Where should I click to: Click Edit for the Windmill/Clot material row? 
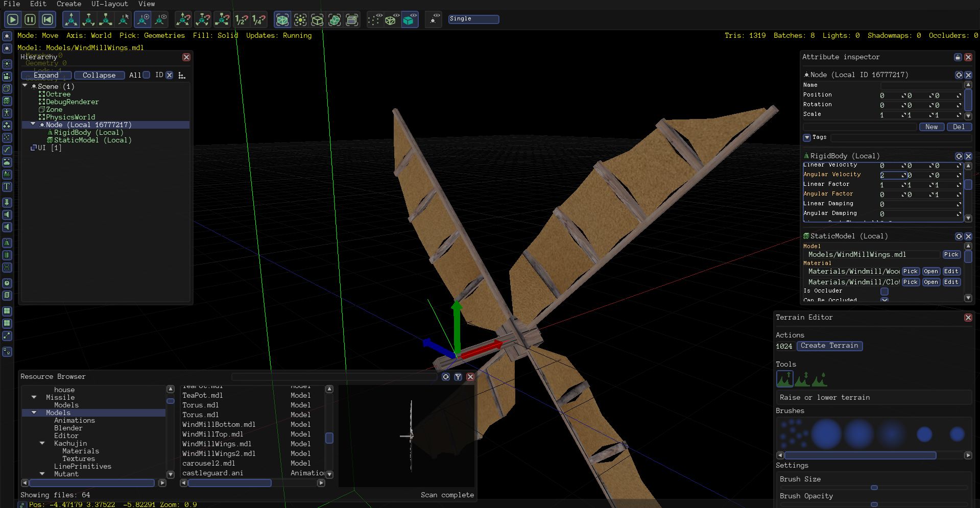(x=951, y=282)
